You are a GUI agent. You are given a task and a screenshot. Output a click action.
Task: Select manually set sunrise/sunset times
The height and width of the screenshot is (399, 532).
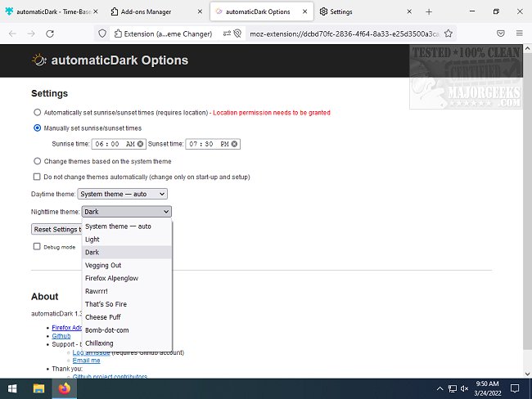[x=38, y=128]
